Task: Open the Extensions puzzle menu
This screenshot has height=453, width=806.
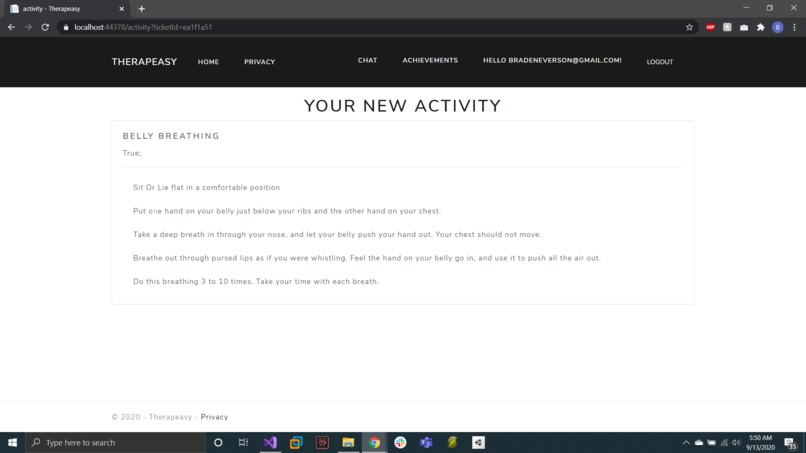Action: click(761, 27)
